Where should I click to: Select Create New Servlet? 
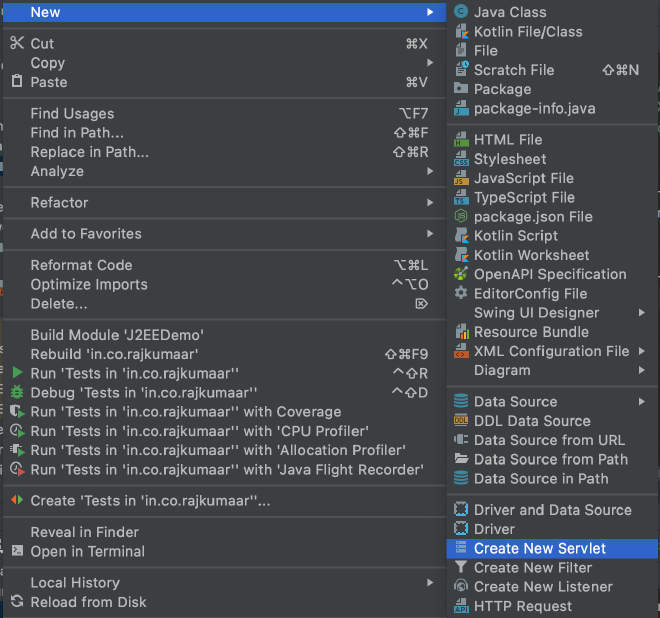552,548
